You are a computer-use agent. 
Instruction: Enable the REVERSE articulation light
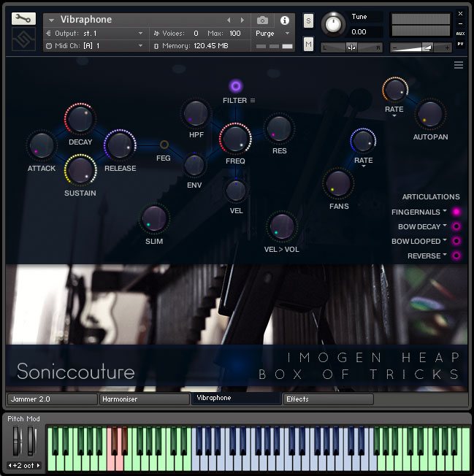coord(456,256)
